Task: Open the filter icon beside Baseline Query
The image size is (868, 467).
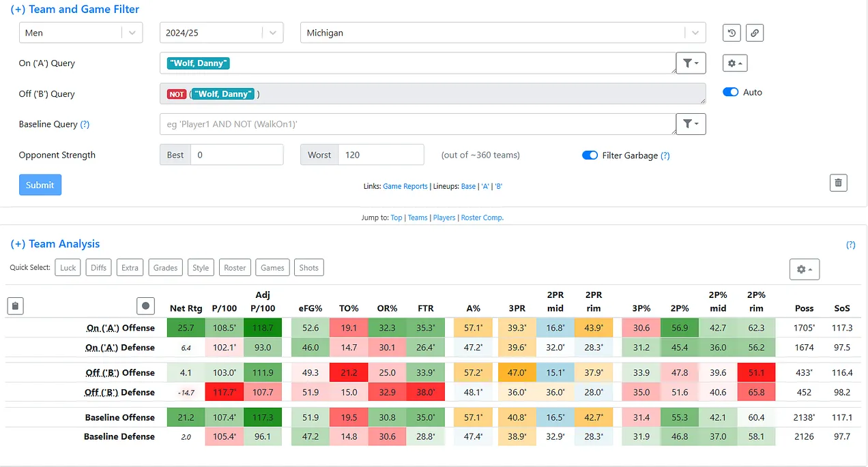Action: coord(691,124)
